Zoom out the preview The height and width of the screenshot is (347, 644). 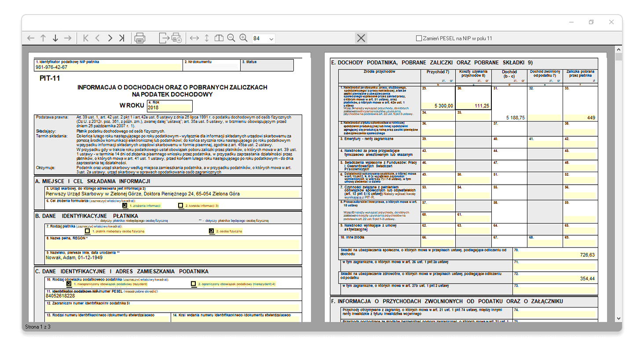pos(231,38)
